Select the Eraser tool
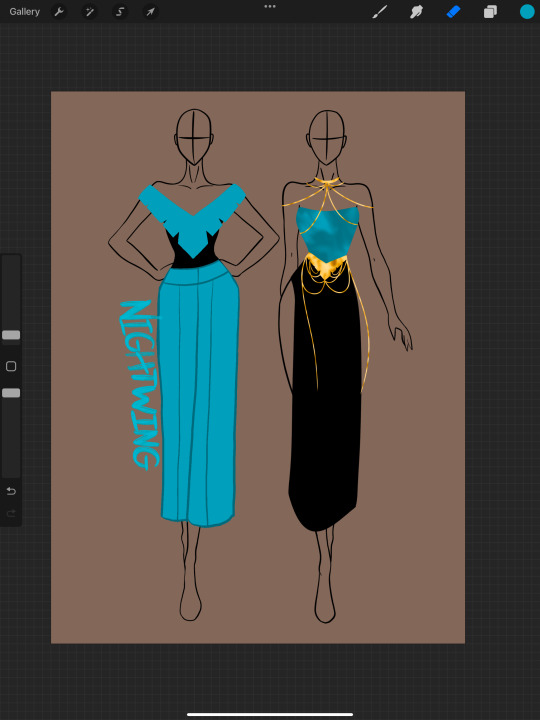 click(453, 11)
